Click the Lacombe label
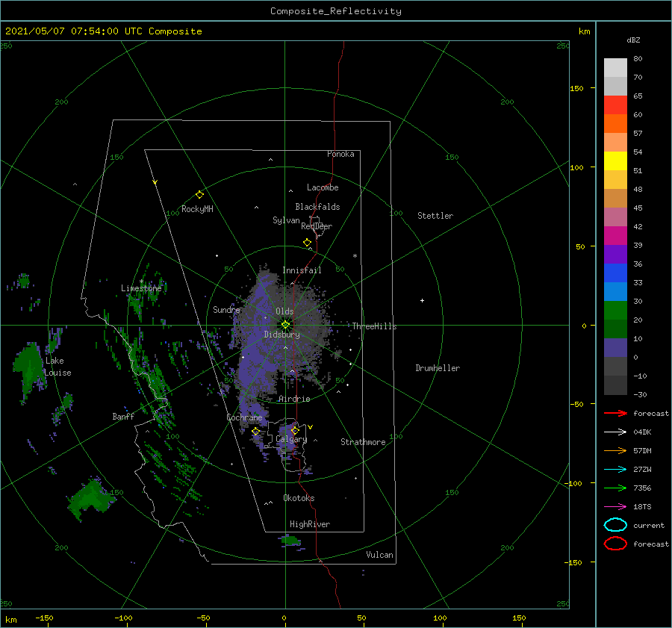672x628 pixels. click(323, 187)
